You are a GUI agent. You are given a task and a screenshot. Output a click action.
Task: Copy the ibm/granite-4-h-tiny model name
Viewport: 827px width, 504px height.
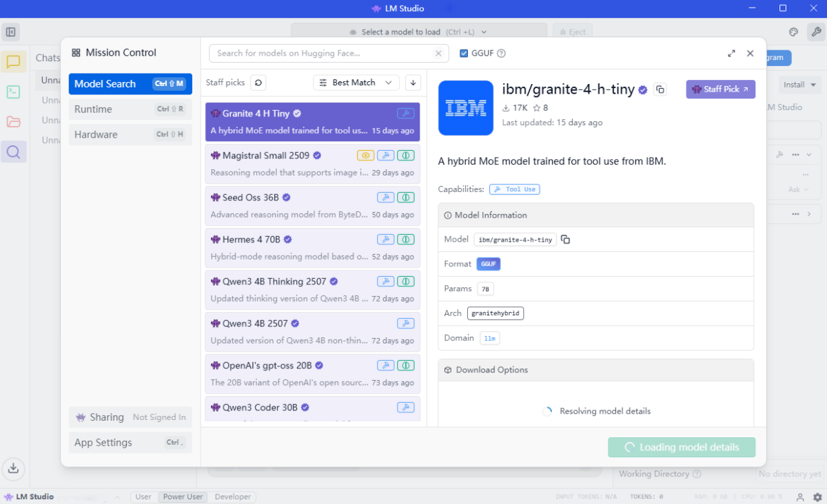660,90
